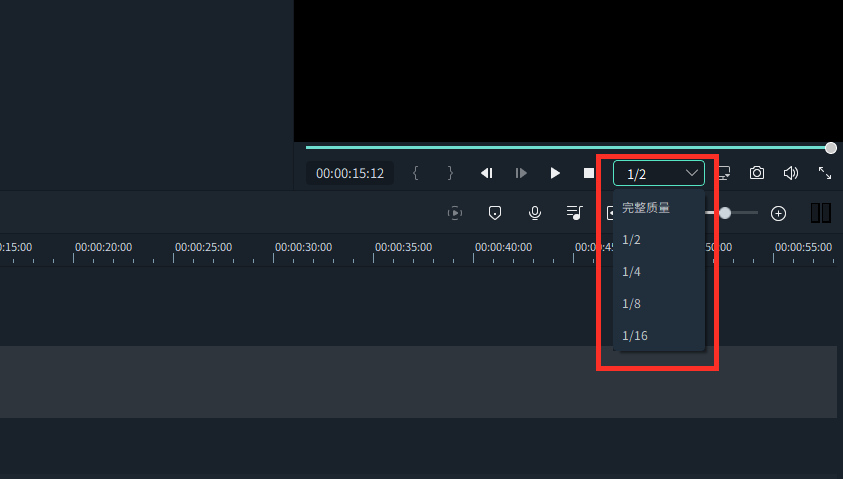843x479 pixels.
Task: Step back one frame with previous-frame icon
Action: [x=487, y=173]
